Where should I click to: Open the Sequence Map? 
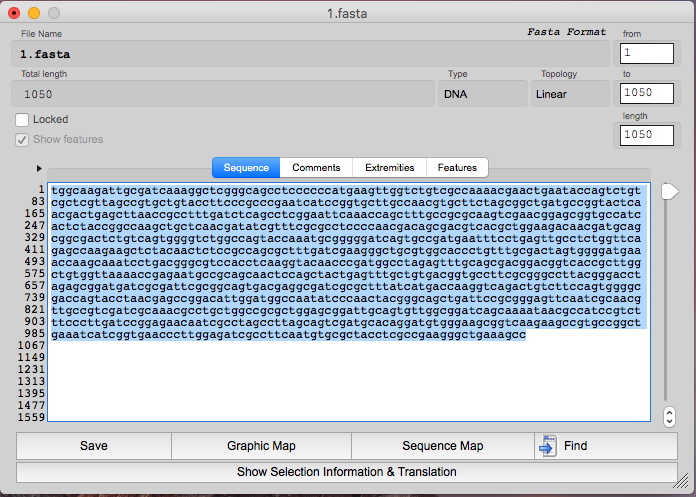coord(443,446)
